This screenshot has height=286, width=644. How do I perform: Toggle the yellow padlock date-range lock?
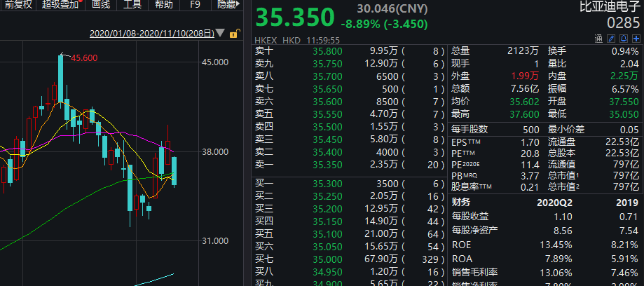pyautogui.click(x=233, y=33)
